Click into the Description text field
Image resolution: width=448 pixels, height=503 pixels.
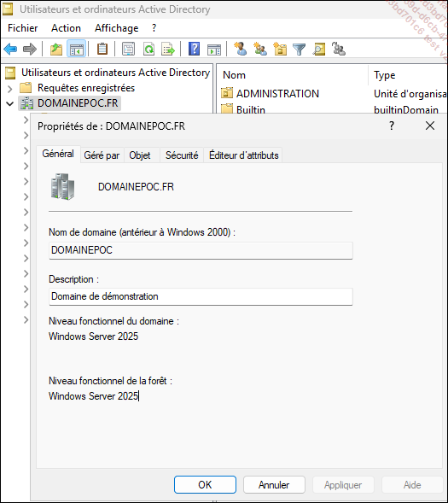[x=201, y=296]
